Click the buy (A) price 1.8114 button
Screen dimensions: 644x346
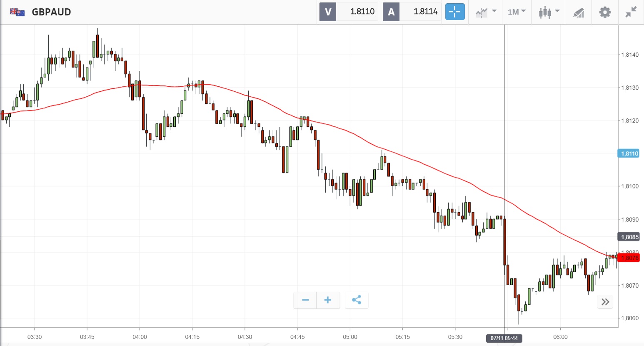point(412,12)
